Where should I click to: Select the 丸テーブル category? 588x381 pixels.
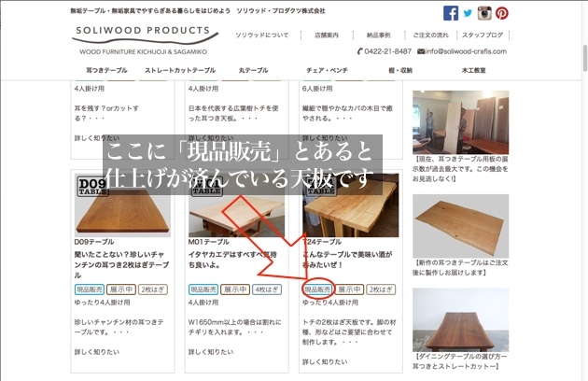click(x=253, y=70)
